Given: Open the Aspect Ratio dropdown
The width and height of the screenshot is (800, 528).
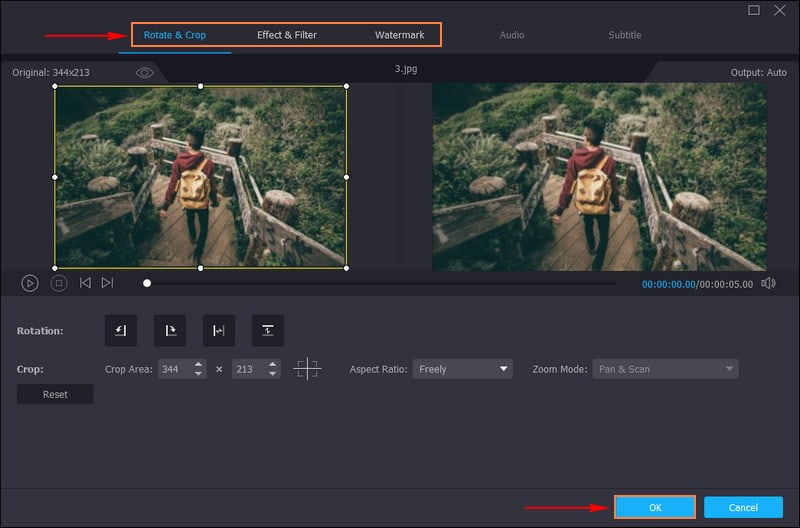Looking at the screenshot, I should [x=462, y=369].
